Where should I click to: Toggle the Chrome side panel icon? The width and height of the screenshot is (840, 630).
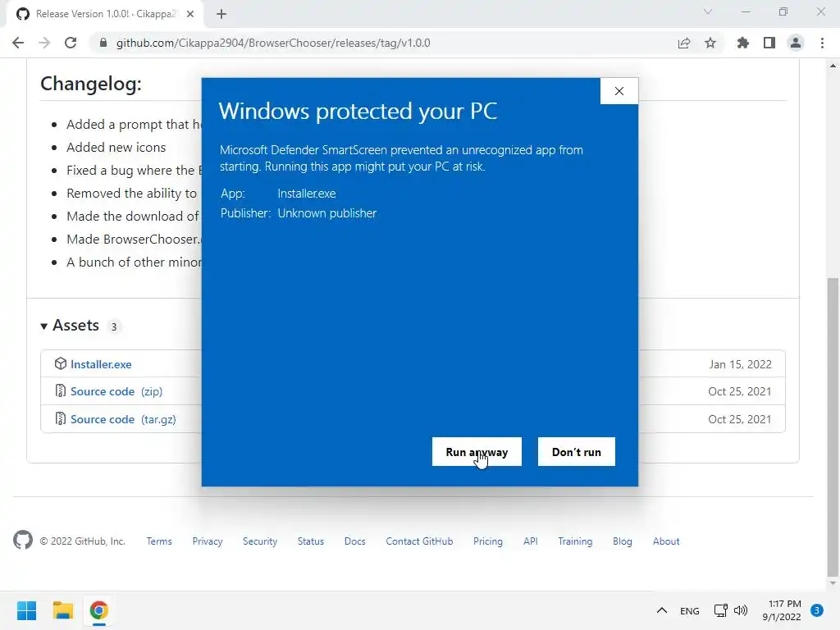point(769,43)
